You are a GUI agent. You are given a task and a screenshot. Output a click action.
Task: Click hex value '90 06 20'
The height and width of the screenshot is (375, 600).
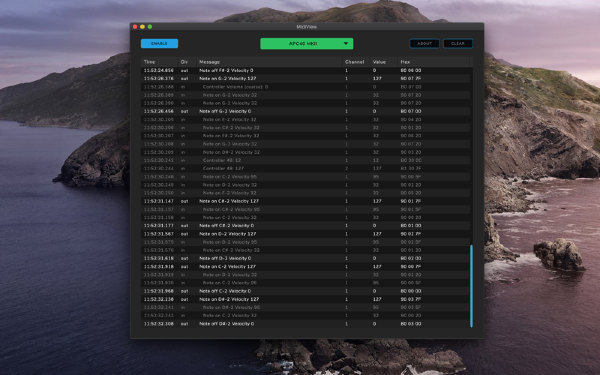pos(411,136)
